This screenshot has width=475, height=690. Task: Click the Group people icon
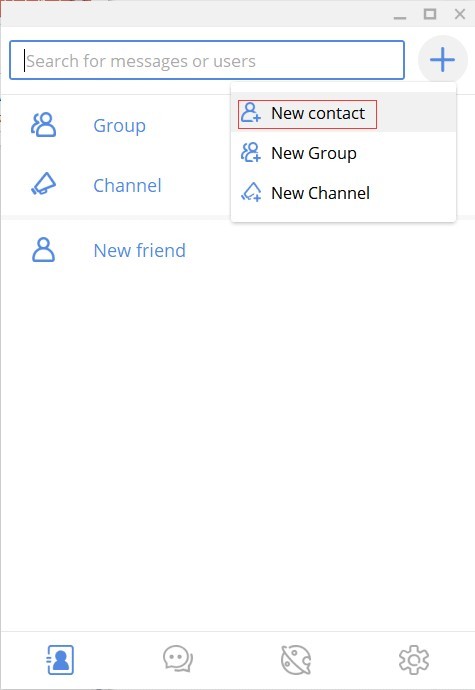(44, 125)
